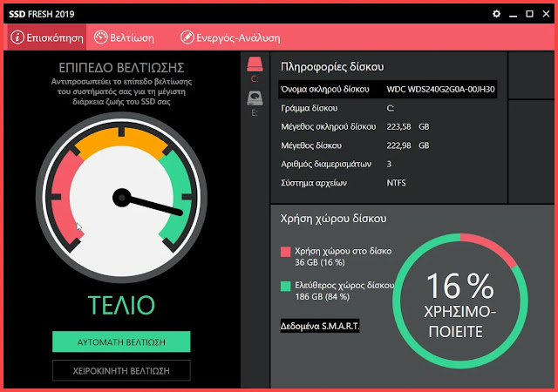Click the info icon on Επισκόπηση tab

tap(17, 37)
